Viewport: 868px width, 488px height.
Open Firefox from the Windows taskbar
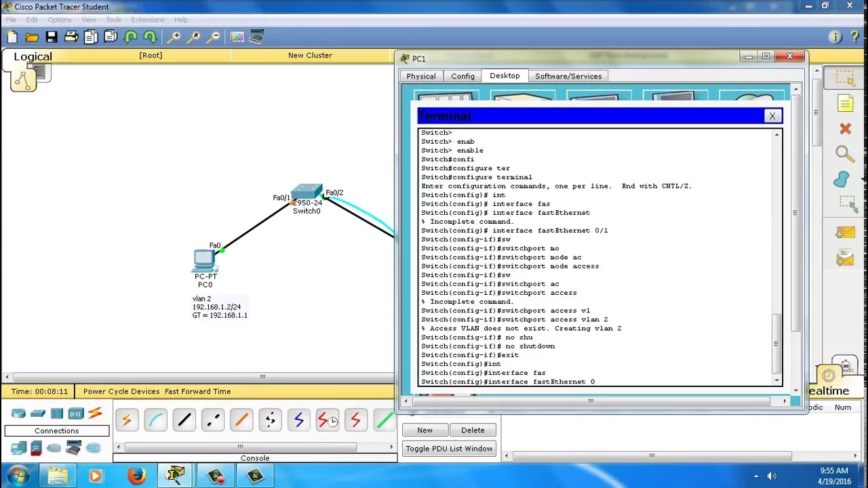tap(137, 476)
